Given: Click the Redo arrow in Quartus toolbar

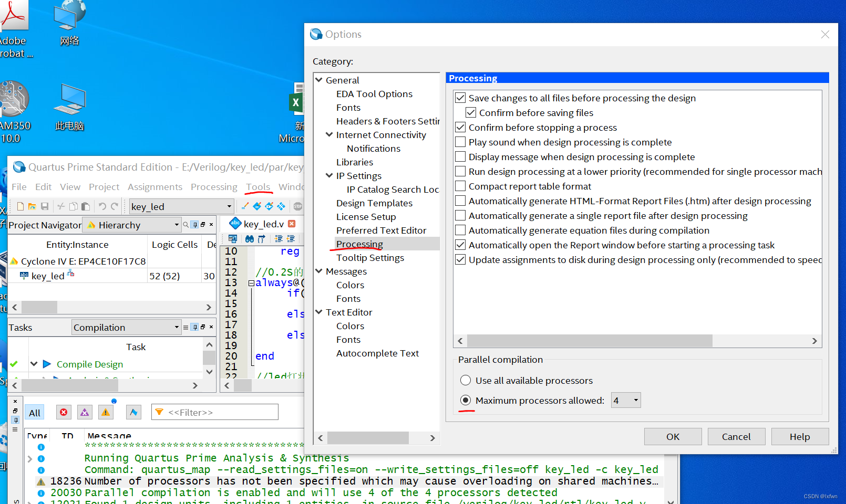Looking at the screenshot, I should 115,206.
